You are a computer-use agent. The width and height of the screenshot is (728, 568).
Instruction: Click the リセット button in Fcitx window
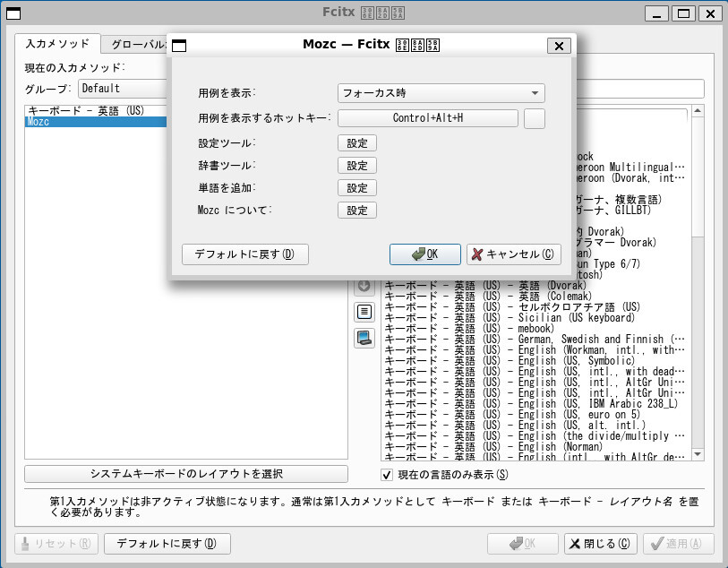tap(56, 544)
